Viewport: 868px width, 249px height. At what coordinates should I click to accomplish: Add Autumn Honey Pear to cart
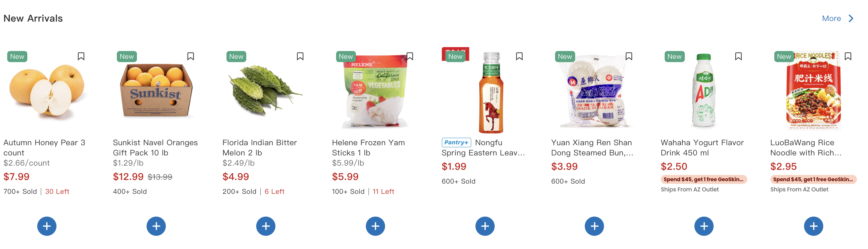point(47,226)
